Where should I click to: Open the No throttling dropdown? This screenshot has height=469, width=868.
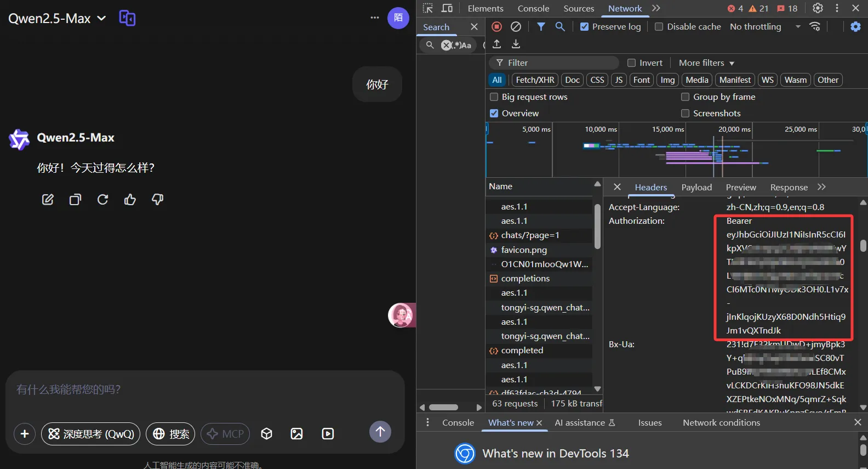[x=765, y=26]
